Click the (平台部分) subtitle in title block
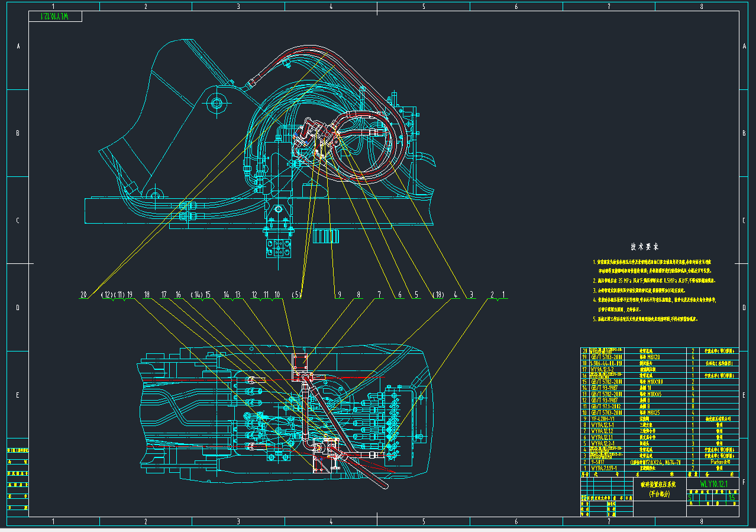 coord(660,494)
